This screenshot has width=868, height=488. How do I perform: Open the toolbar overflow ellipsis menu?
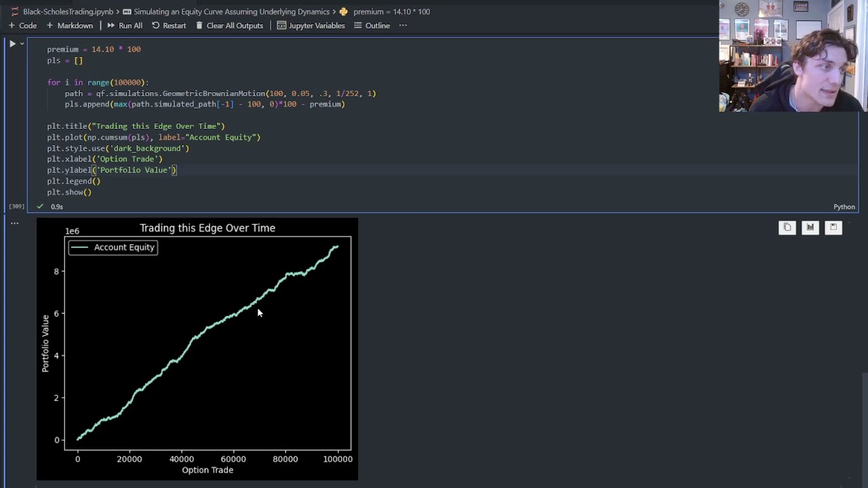click(403, 26)
